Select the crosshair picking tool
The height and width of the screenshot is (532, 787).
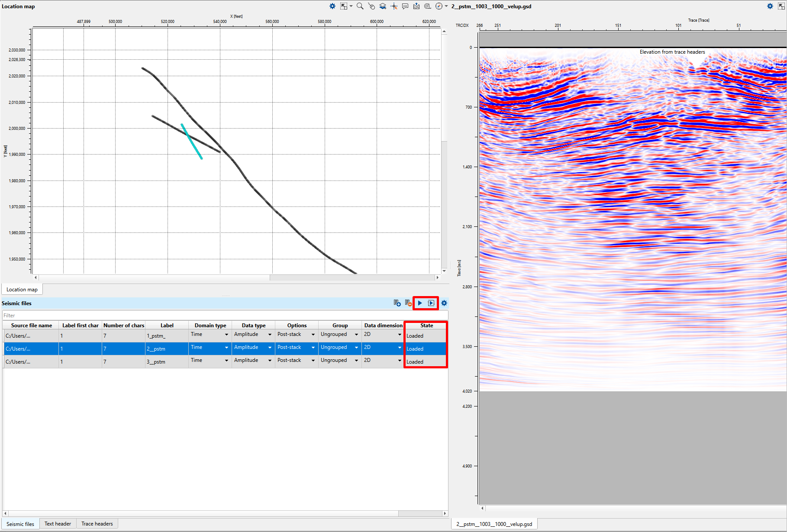click(394, 6)
